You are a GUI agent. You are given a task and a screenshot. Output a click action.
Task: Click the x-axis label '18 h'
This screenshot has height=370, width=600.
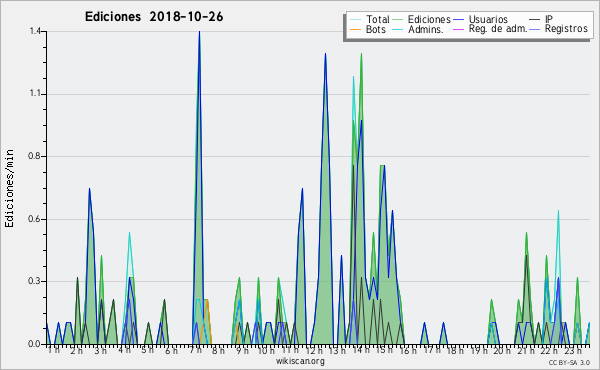455,350
